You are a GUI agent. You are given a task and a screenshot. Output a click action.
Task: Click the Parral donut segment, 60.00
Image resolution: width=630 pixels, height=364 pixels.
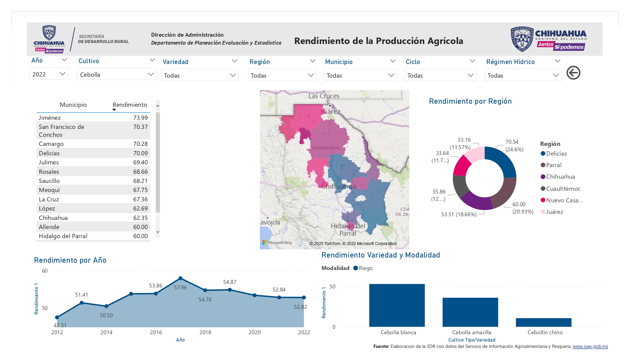coord(505,193)
